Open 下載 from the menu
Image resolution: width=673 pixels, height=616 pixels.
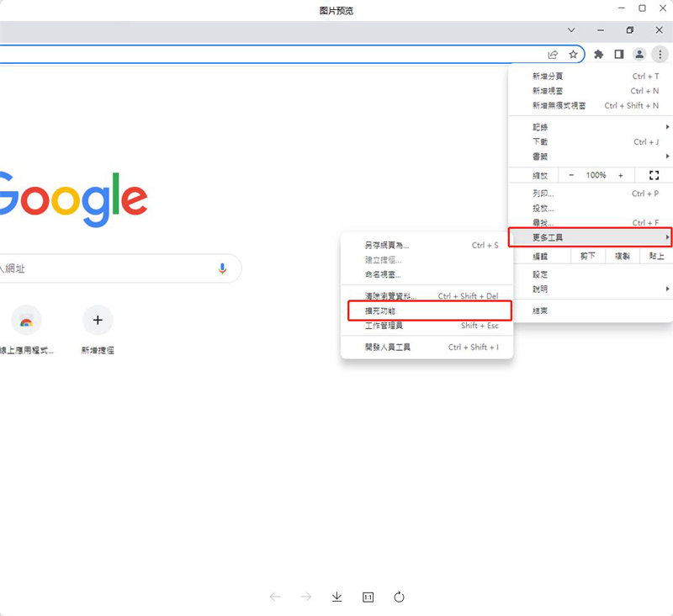[591, 141]
